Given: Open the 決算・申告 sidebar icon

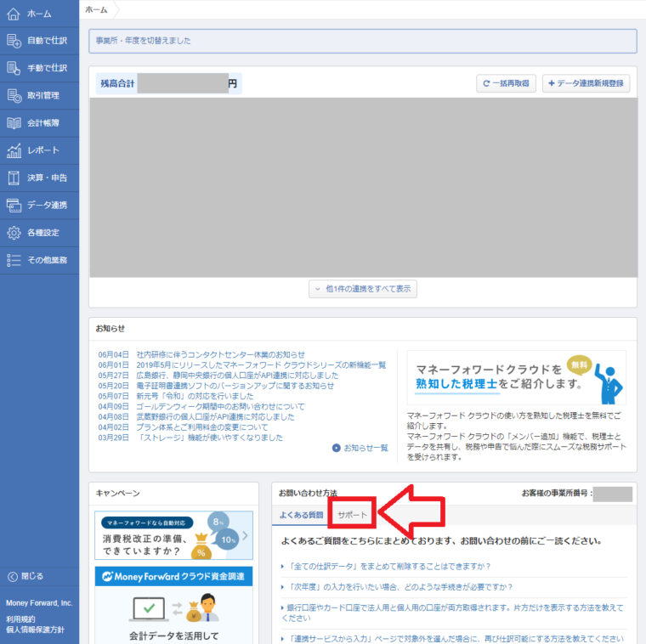Looking at the screenshot, I should [14, 178].
